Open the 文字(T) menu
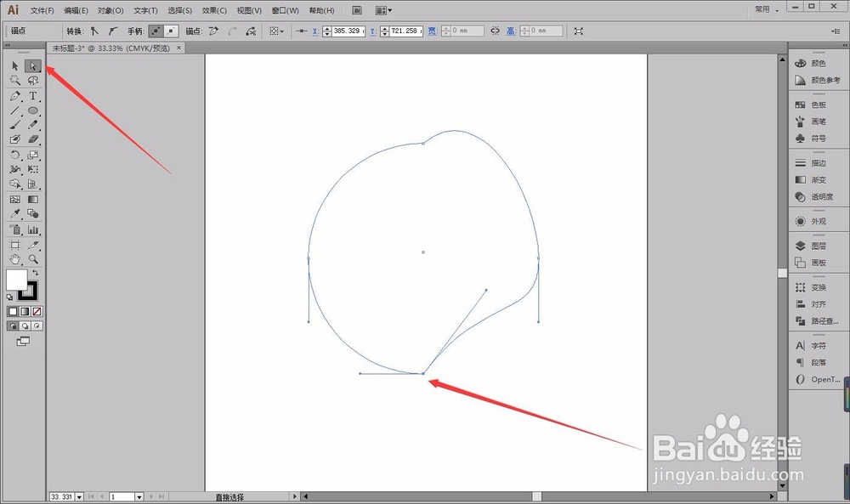Image resolution: width=850 pixels, height=504 pixels. 145,10
